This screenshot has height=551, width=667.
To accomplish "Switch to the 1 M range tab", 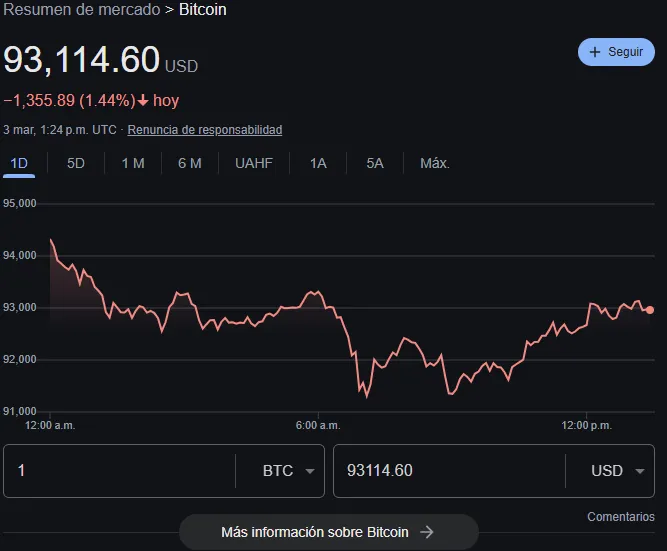I will coord(133,163).
